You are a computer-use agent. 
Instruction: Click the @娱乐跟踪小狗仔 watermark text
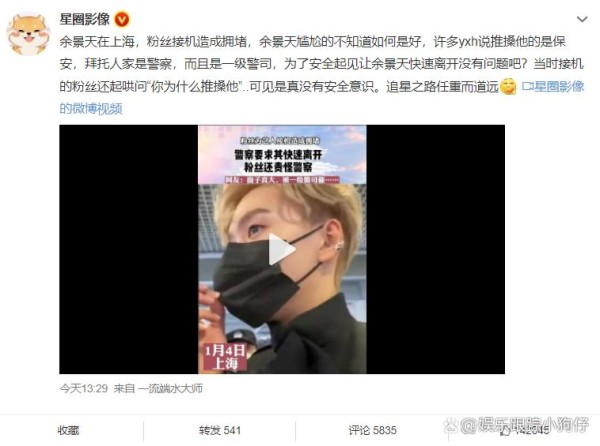524,425
